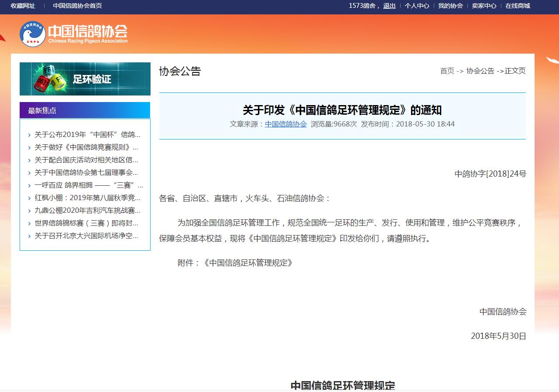The image size is (559, 392).
Task: Click document number 中鸽协字[2018]24号
Action: (490, 174)
